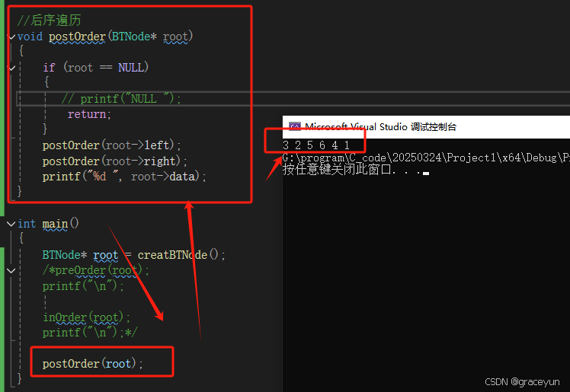570x392 pixels.
Task: Click the 'postOrder(root);' call in main
Action: coord(93,364)
